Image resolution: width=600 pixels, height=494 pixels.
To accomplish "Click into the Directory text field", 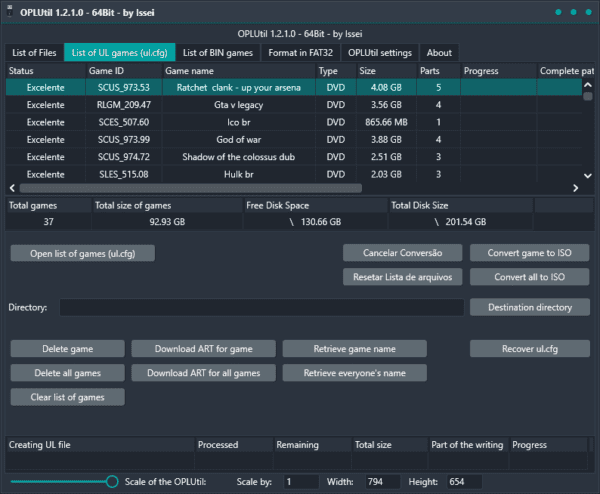I will click(260, 307).
